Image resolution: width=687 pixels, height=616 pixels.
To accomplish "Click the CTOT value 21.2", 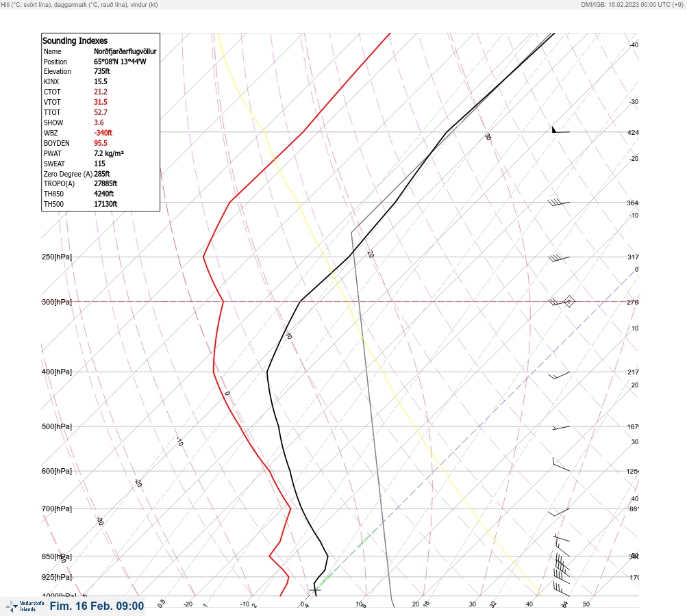I will tap(100, 92).
